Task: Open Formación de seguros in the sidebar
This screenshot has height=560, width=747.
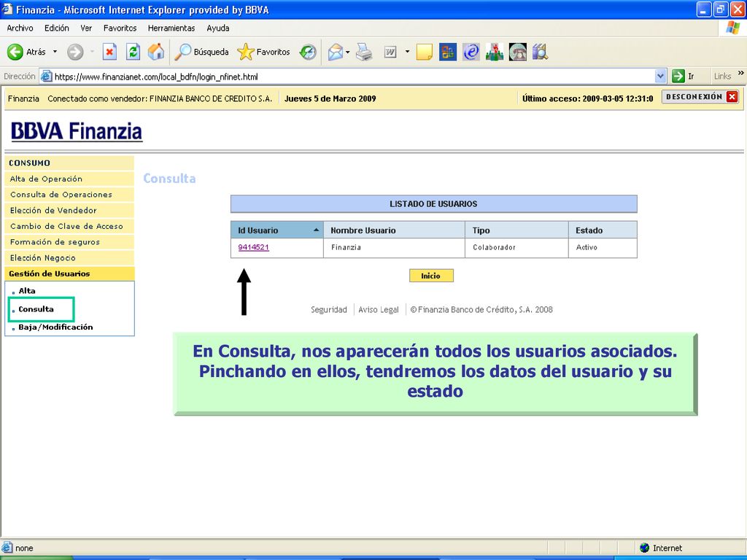Action: [69, 242]
